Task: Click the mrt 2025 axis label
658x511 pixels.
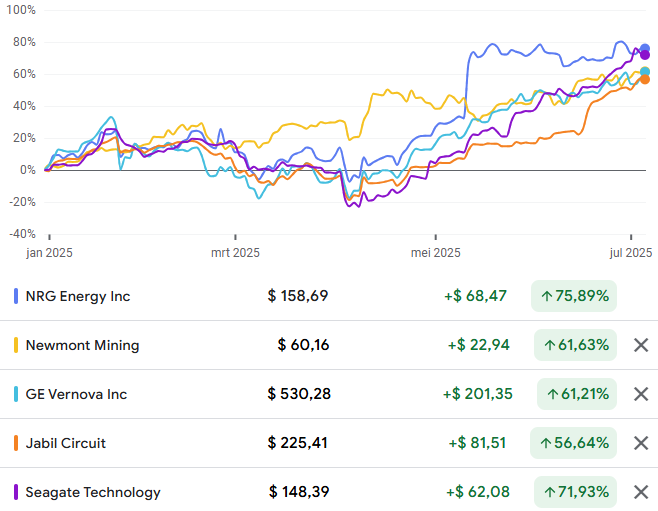Action: (x=235, y=253)
